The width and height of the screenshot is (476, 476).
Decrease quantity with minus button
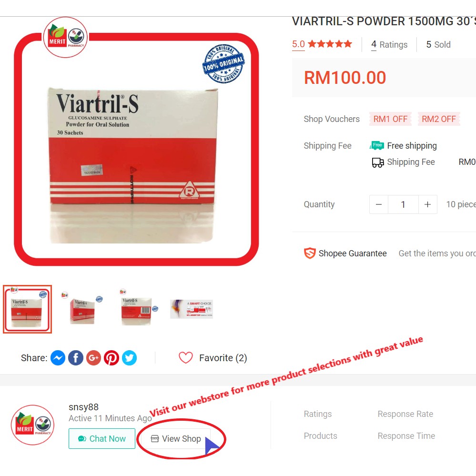tap(378, 204)
